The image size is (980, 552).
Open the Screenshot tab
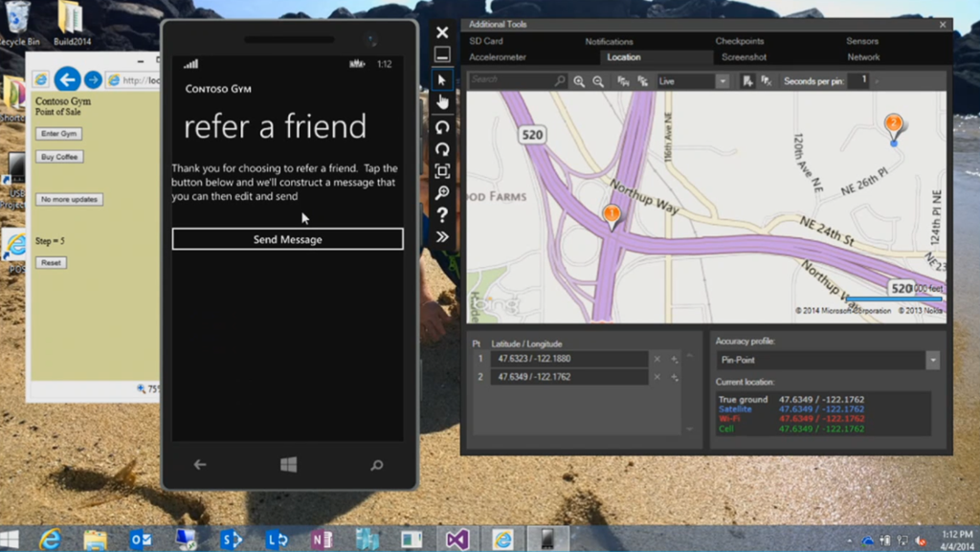(744, 56)
